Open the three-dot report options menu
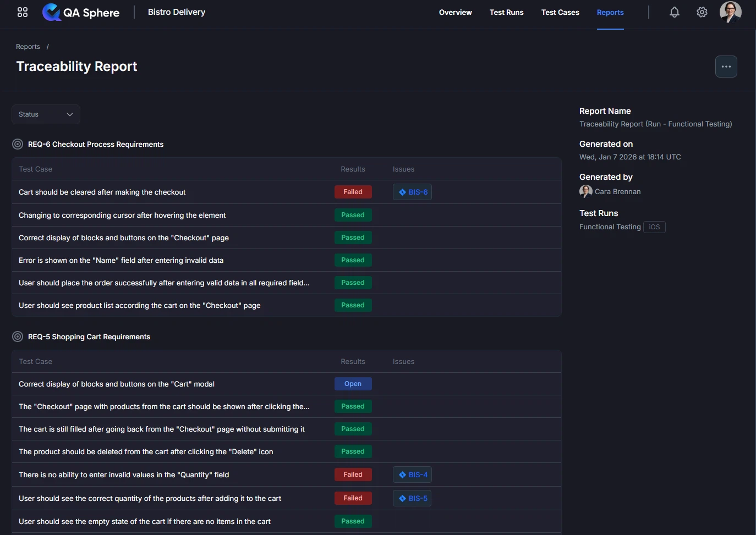Image resolution: width=756 pixels, height=535 pixels. tap(726, 67)
